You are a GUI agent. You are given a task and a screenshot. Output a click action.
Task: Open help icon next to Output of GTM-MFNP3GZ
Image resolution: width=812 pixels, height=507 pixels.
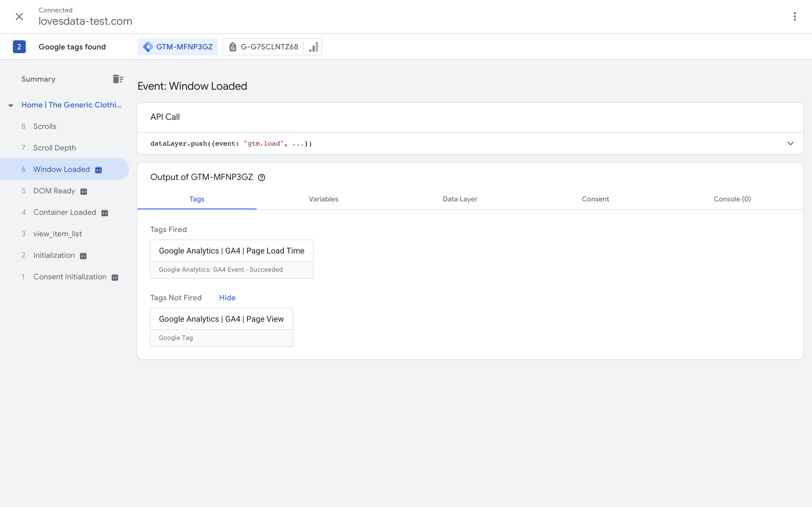[262, 178]
